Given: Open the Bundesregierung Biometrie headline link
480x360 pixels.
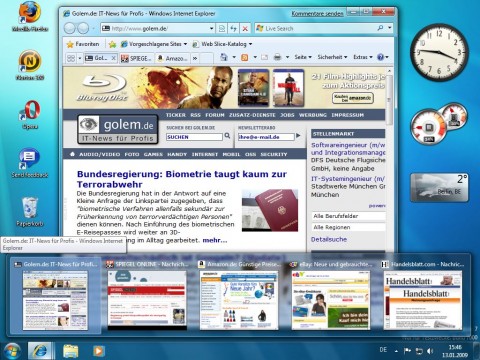Looking at the screenshot, I should tap(182, 179).
